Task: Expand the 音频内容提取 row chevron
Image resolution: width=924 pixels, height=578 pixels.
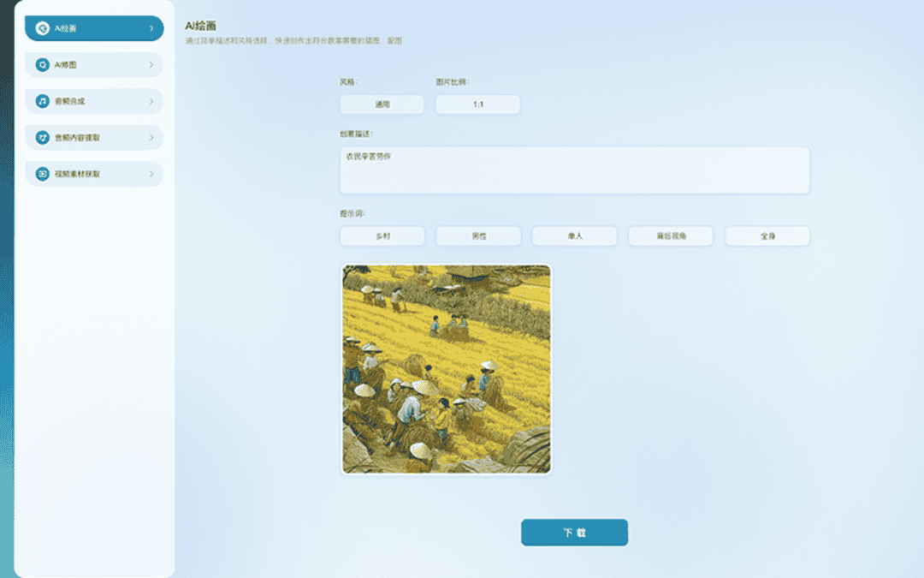Action: 151,137
